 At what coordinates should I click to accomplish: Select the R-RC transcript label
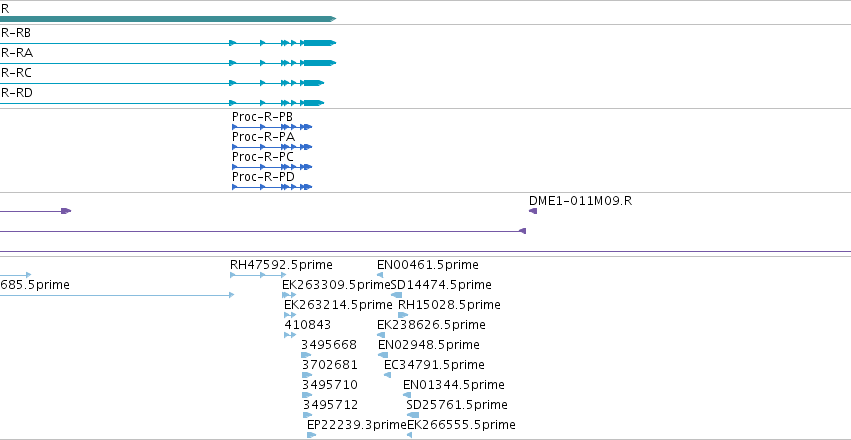tap(16, 73)
